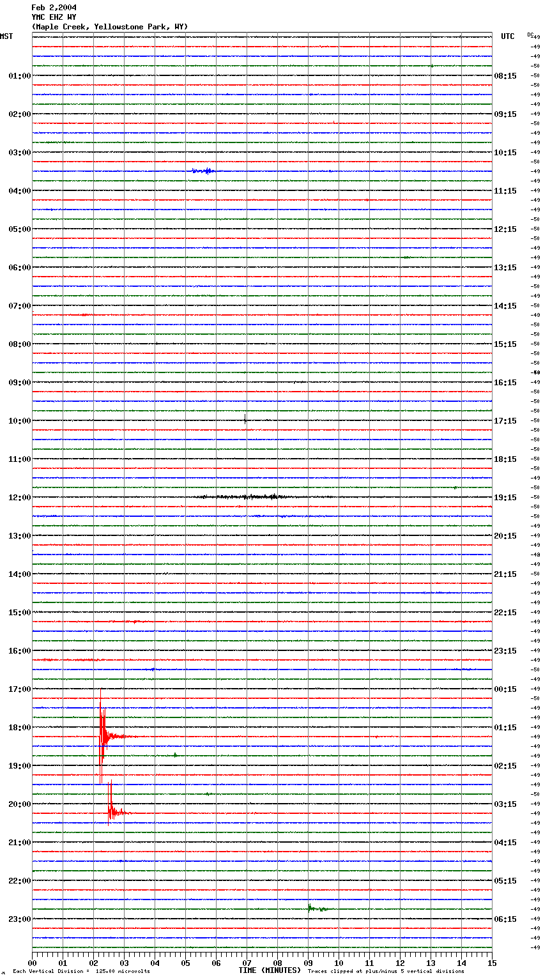Click the "TIME (MINUTES)" axis title

(x=270, y=970)
